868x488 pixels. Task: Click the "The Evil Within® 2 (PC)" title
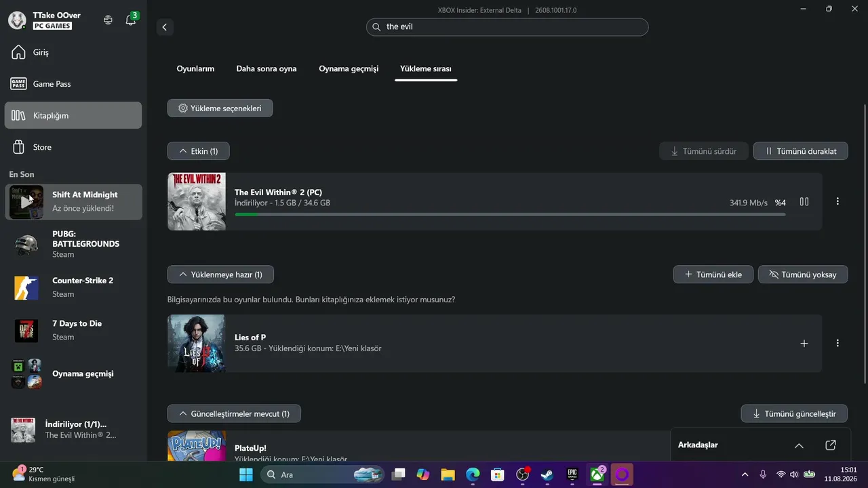[278, 192]
